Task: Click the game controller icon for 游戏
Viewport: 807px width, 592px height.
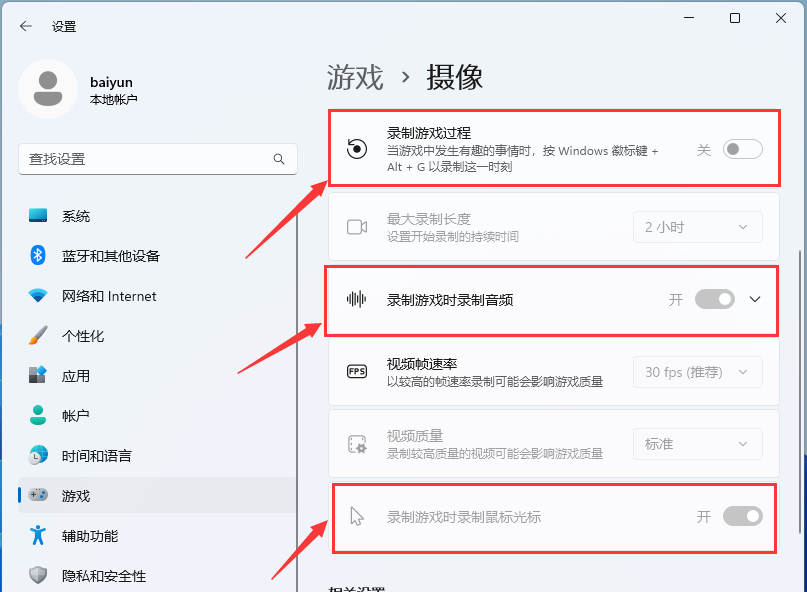Action: point(38,494)
